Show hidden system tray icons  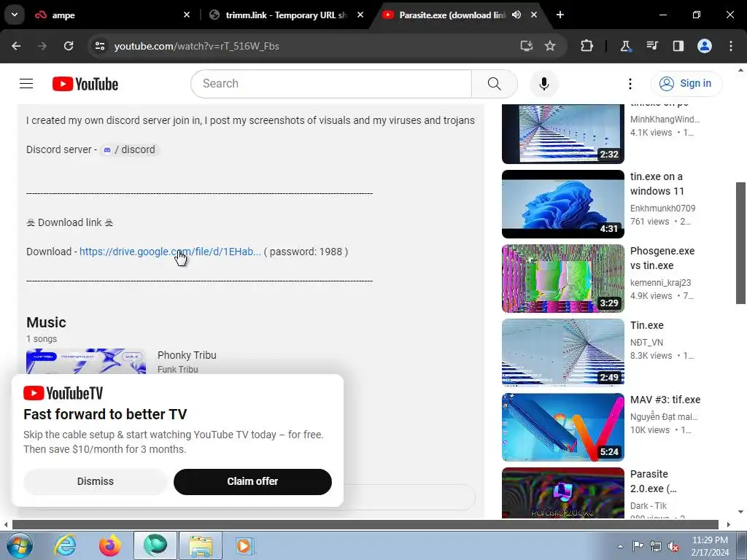click(x=620, y=546)
